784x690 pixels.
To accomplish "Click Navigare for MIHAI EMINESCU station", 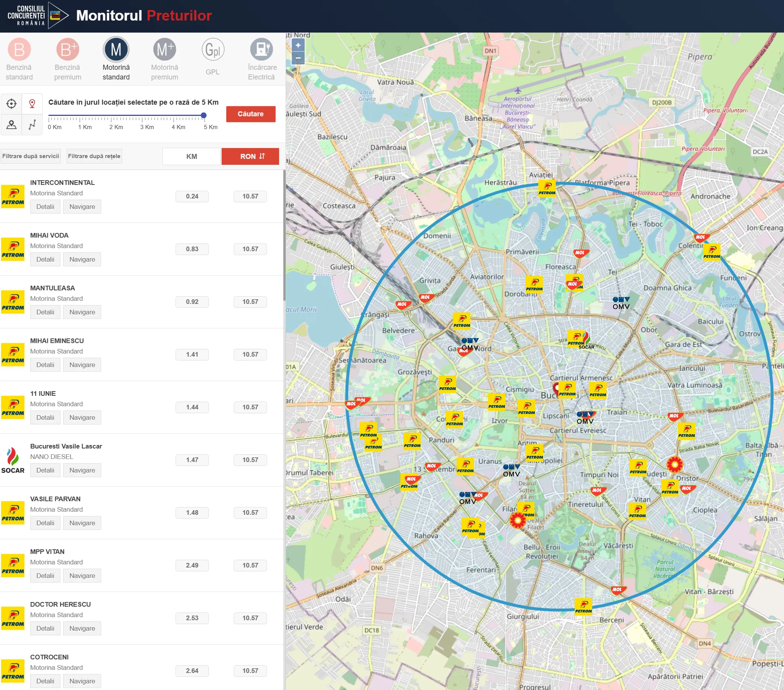I will 82,365.
